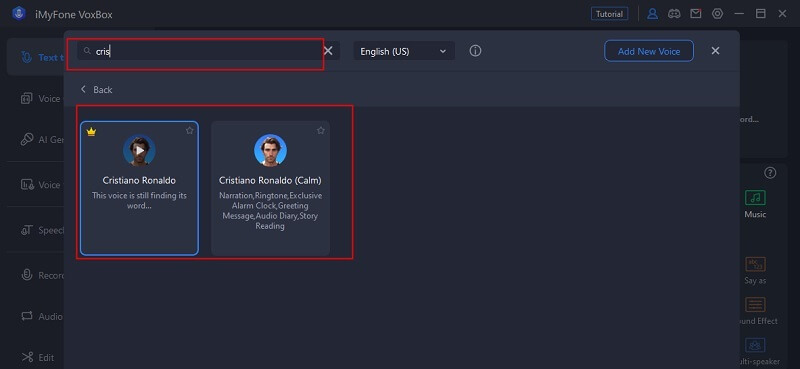Play the Cristiano Ronaldo voice preview
800x369 pixels.
[139, 151]
